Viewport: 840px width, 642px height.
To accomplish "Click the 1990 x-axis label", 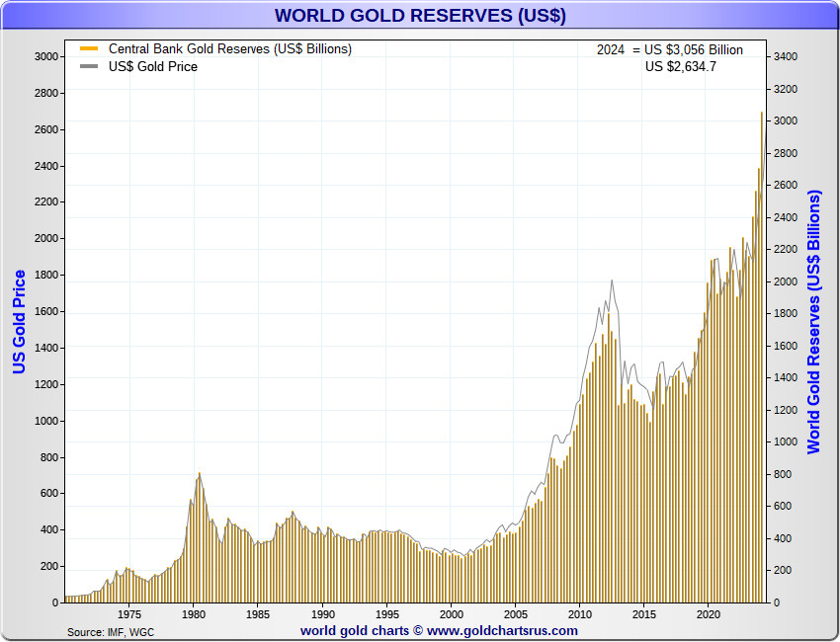I will [x=322, y=614].
